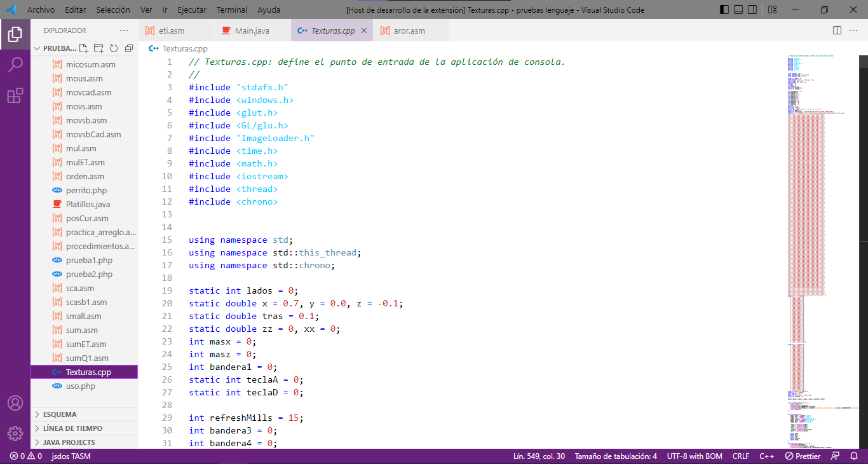
Task: Switch to the Main.java tab
Action: [249, 30]
